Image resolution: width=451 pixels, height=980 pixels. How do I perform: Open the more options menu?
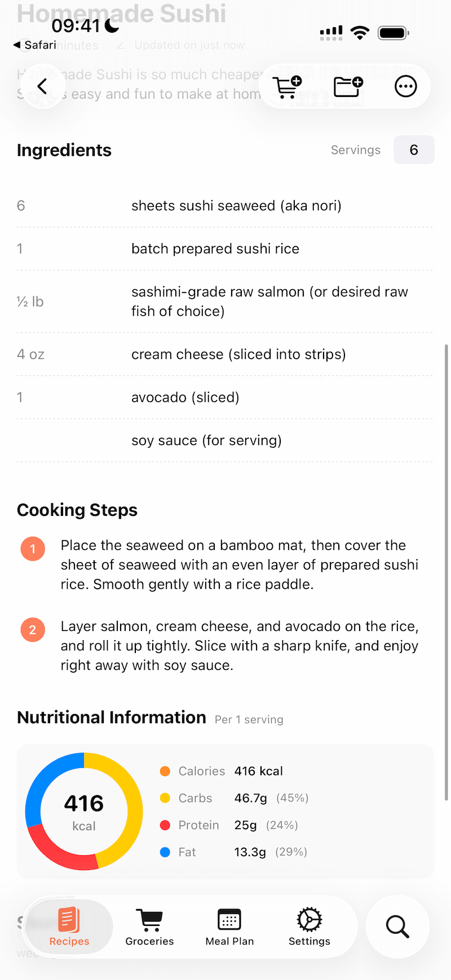(x=405, y=86)
